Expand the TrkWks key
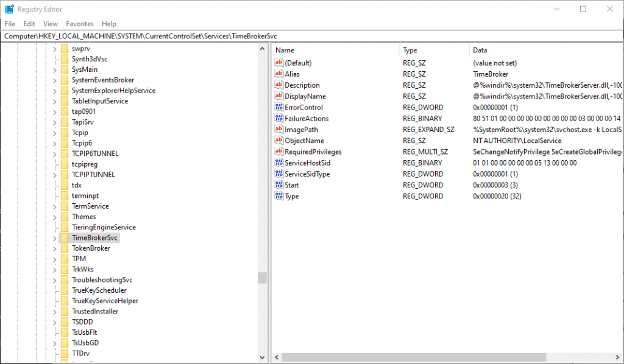Screen dimensions: 624x364 point(54,270)
